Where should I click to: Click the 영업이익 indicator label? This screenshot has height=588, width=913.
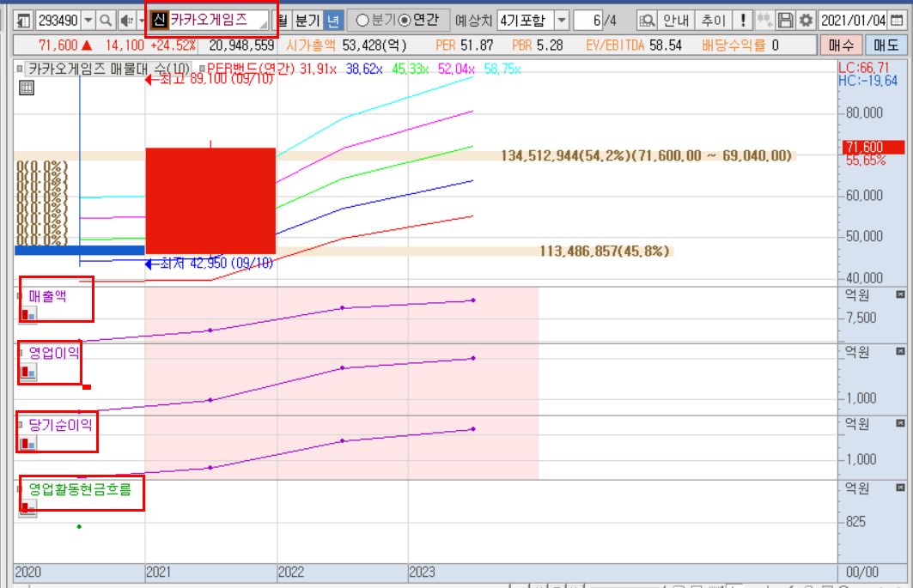pyautogui.click(x=53, y=354)
